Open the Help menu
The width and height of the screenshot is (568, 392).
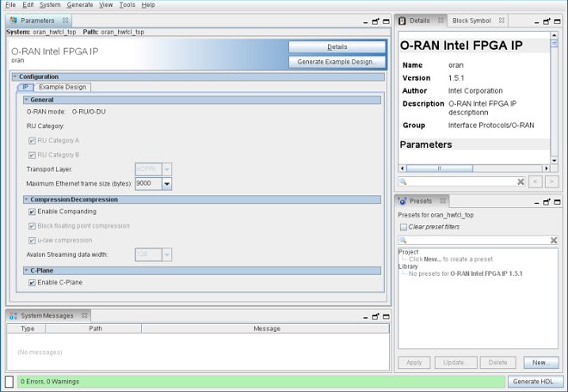pos(148,4)
